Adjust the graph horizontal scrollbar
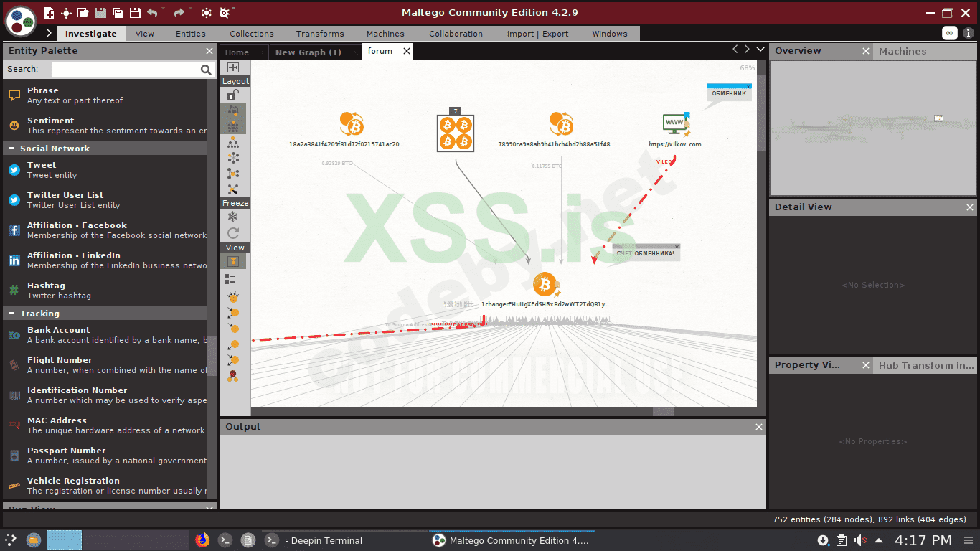980x551 pixels. click(664, 411)
